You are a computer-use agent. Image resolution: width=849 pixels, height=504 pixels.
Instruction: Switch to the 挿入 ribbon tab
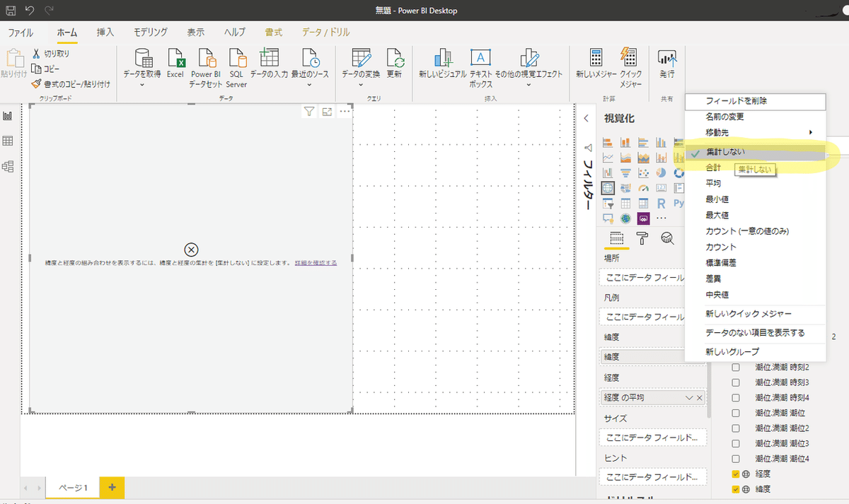coord(105,32)
